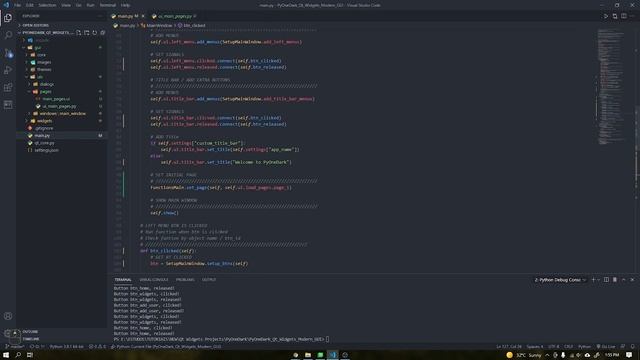Open the Run and Debug view
This screenshot has width=640, height=360.
(8, 70)
